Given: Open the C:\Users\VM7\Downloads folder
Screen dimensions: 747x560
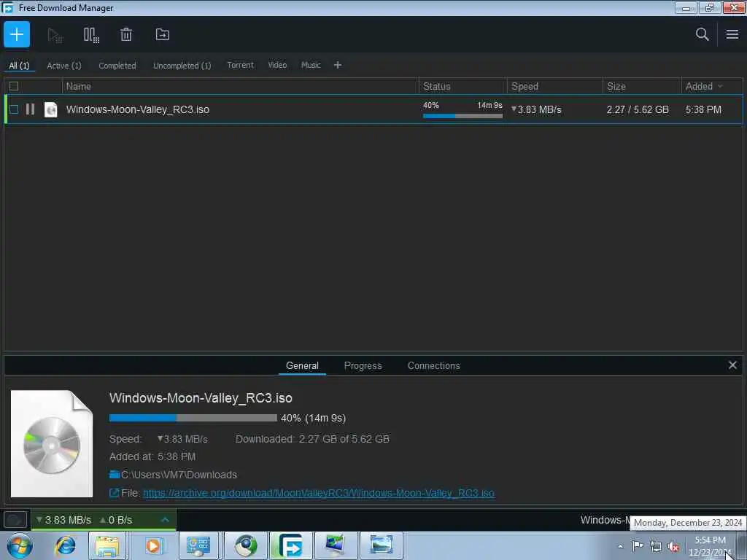Looking at the screenshot, I should 174,474.
